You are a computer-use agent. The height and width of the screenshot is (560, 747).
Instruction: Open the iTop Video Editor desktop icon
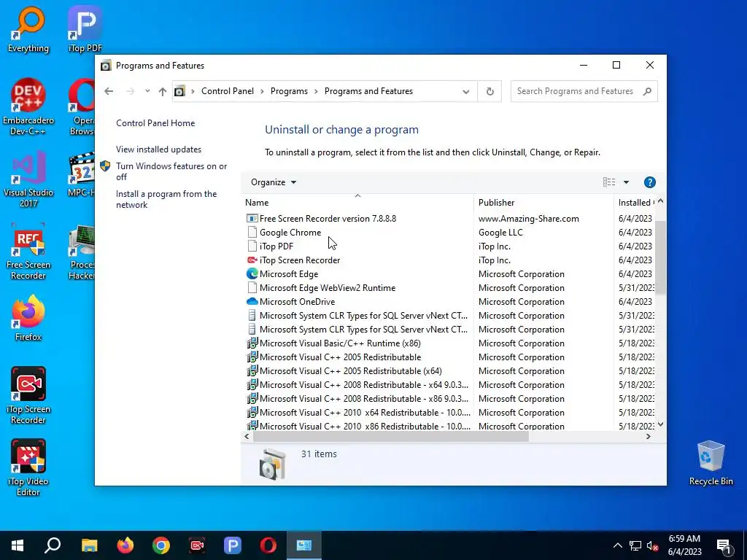click(x=28, y=467)
